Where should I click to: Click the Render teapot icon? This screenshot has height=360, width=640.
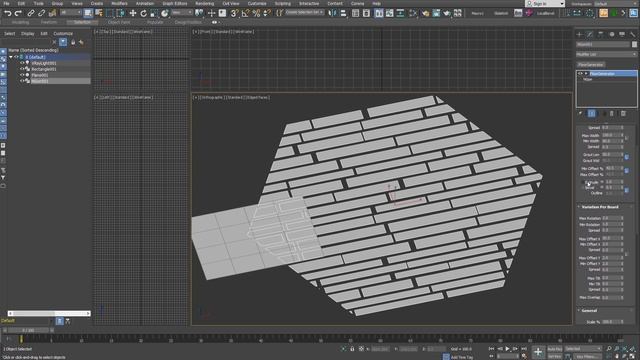click(447, 13)
